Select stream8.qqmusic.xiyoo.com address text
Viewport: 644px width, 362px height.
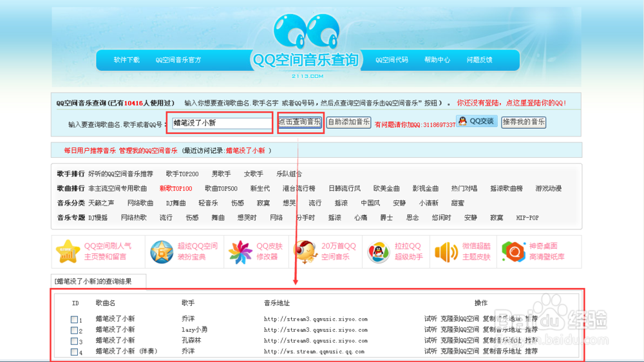coord(316,341)
